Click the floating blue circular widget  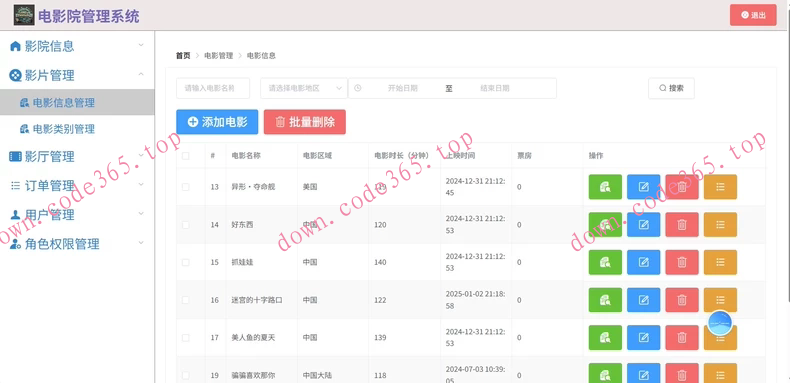click(719, 324)
